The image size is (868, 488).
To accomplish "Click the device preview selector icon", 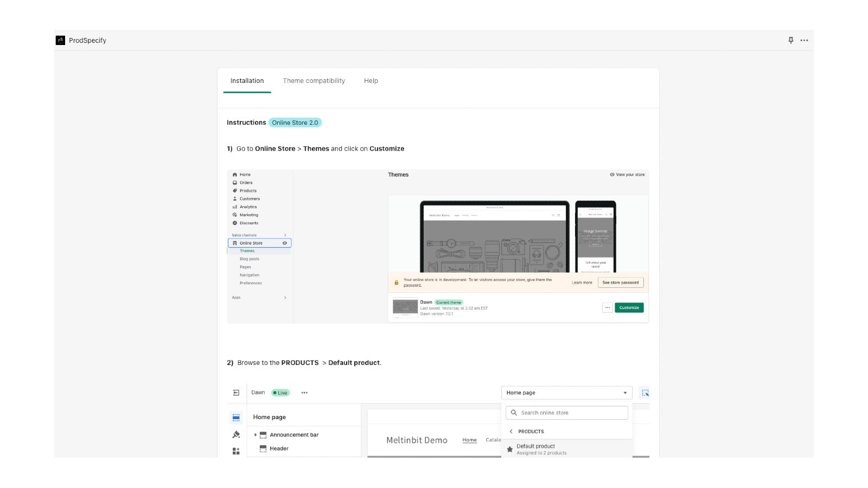I will [x=646, y=392].
